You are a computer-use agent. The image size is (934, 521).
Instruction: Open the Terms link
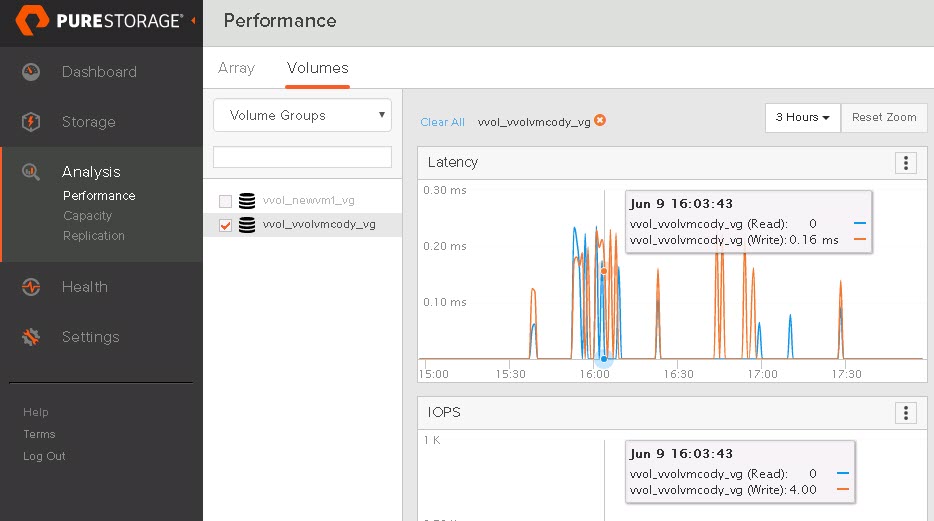39,434
